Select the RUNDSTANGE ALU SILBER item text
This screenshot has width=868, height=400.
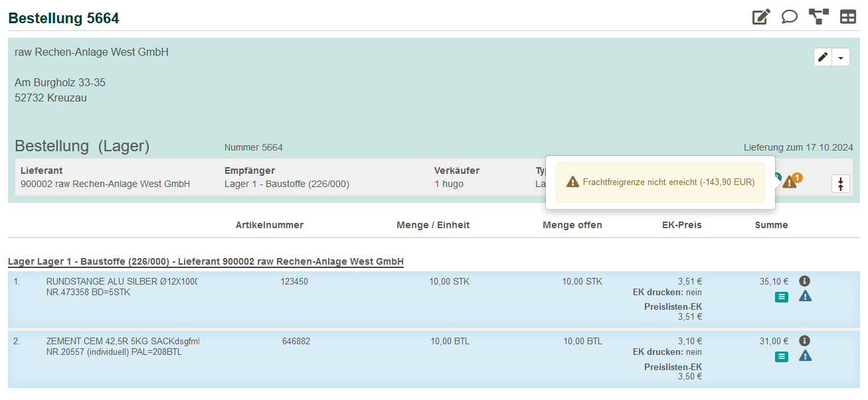click(122, 281)
